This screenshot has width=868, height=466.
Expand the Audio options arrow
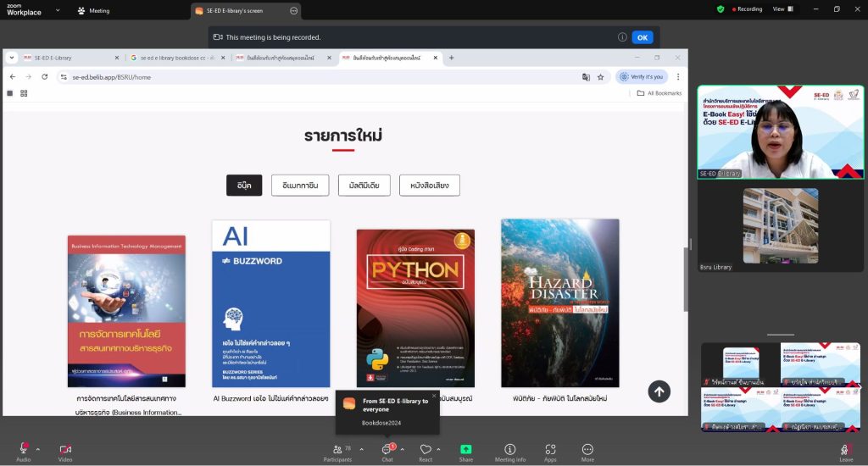pyautogui.click(x=37, y=449)
